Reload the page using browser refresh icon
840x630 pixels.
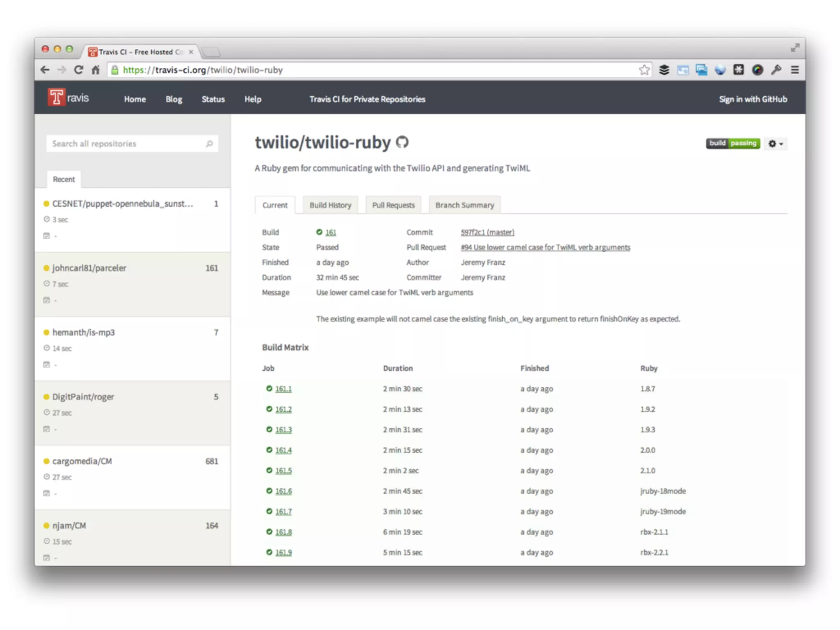tap(78, 70)
